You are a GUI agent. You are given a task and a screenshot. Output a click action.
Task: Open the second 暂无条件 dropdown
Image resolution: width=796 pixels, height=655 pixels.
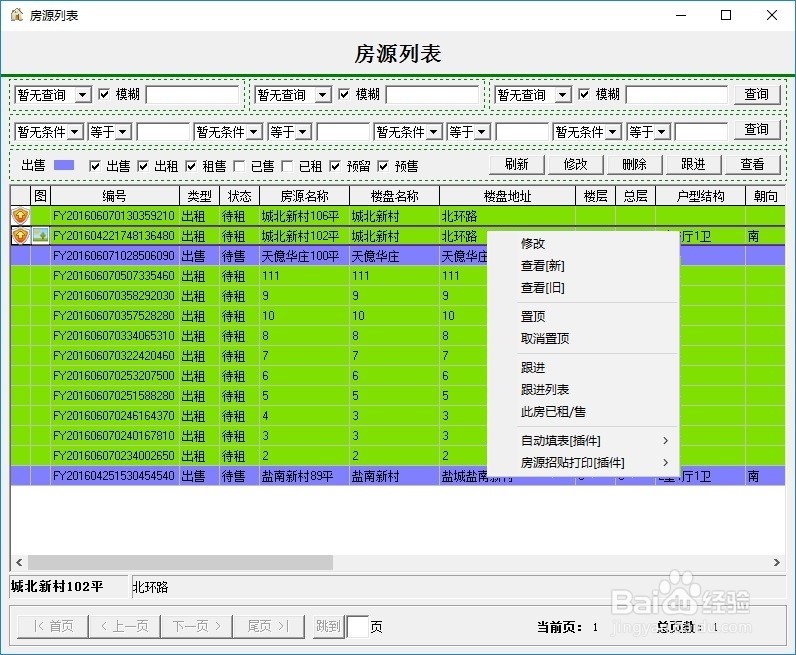tap(255, 132)
